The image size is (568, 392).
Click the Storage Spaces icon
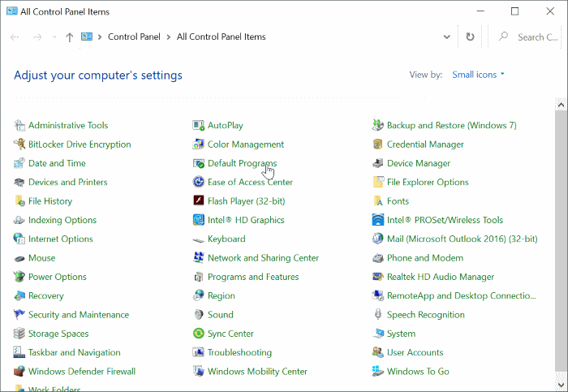pyautogui.click(x=19, y=334)
